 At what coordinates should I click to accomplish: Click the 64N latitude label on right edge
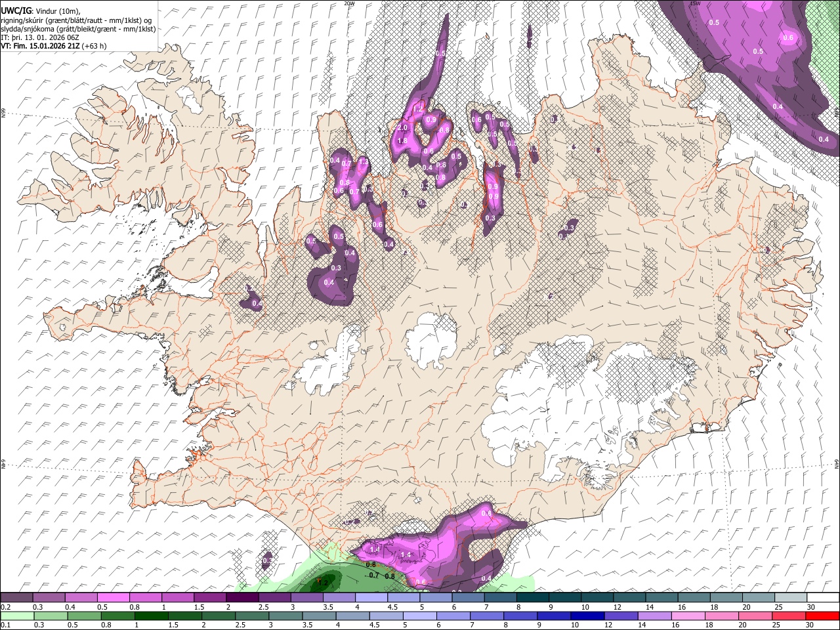coord(837,463)
